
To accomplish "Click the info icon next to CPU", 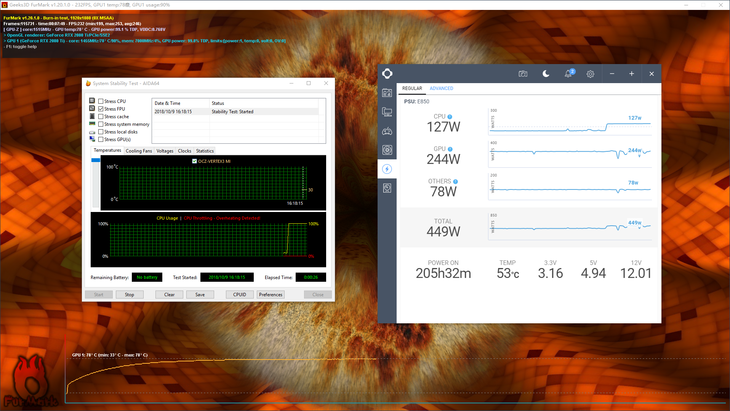I will [450, 117].
